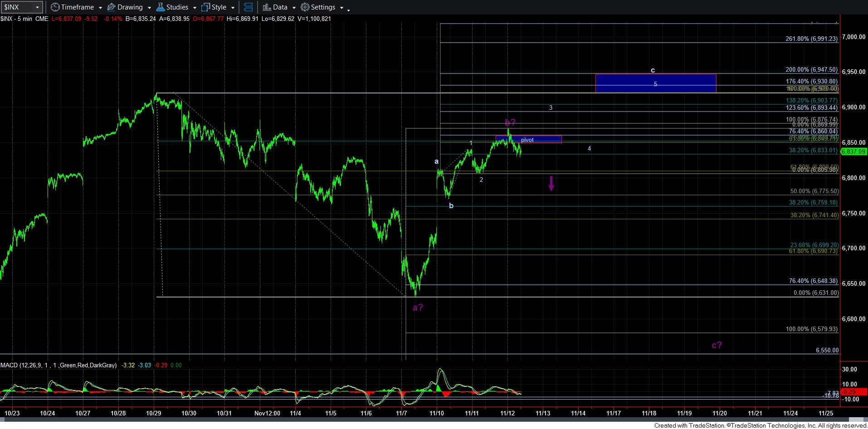Viewport: 868px width, 429px height.
Task: Click the Settings gear icon
Action: pyautogui.click(x=305, y=7)
